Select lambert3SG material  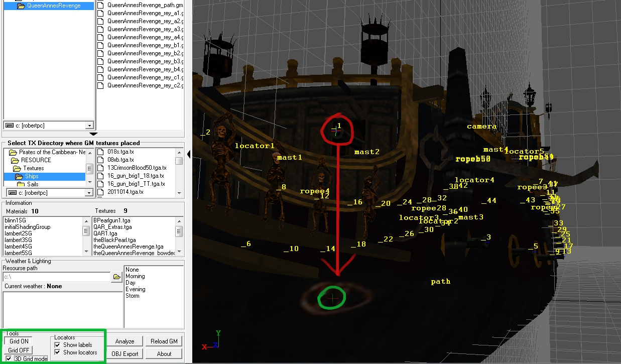tap(18, 240)
